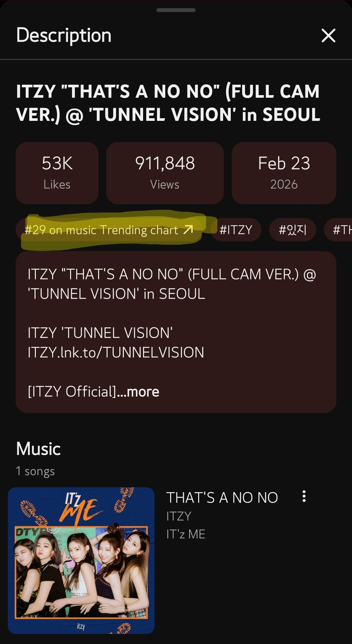Close the Description panel with the X

point(329,36)
